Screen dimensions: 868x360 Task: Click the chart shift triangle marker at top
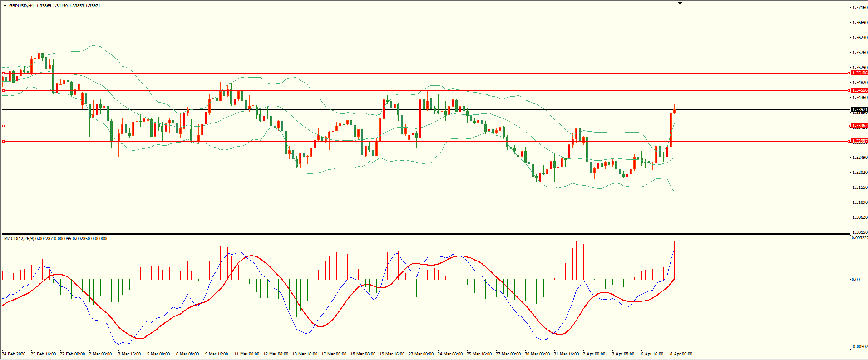[x=680, y=3]
